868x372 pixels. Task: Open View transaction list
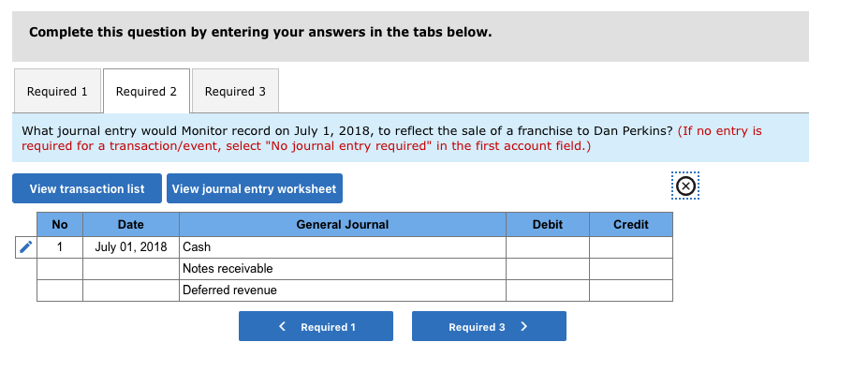pyautogui.click(x=87, y=188)
